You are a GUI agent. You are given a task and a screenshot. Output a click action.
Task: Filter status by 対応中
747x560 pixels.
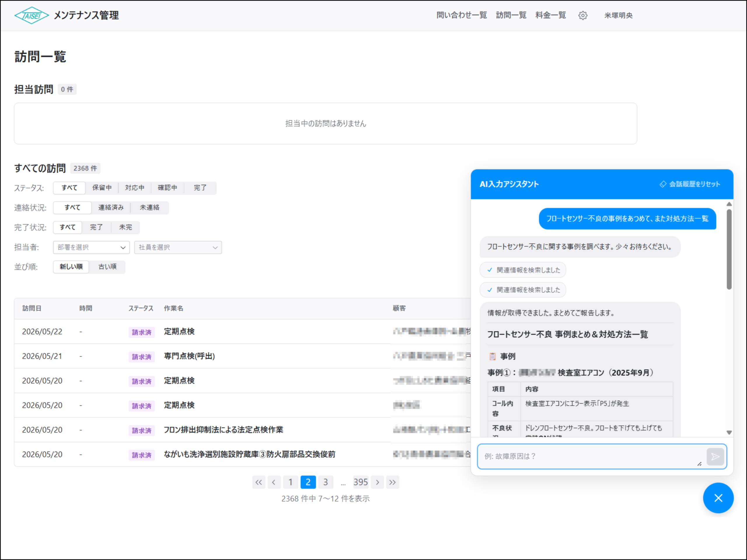coord(135,188)
